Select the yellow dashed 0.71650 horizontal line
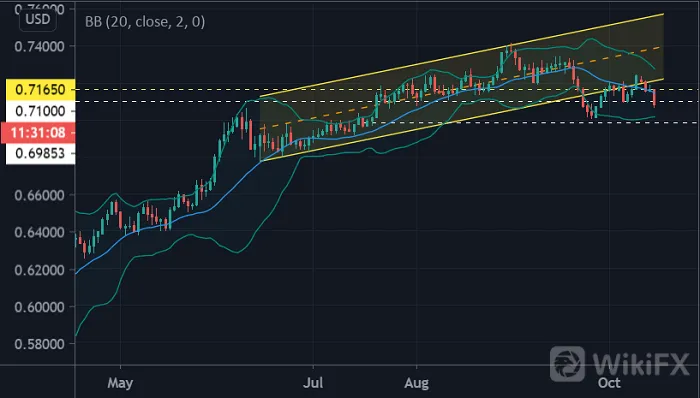 click(x=387, y=90)
